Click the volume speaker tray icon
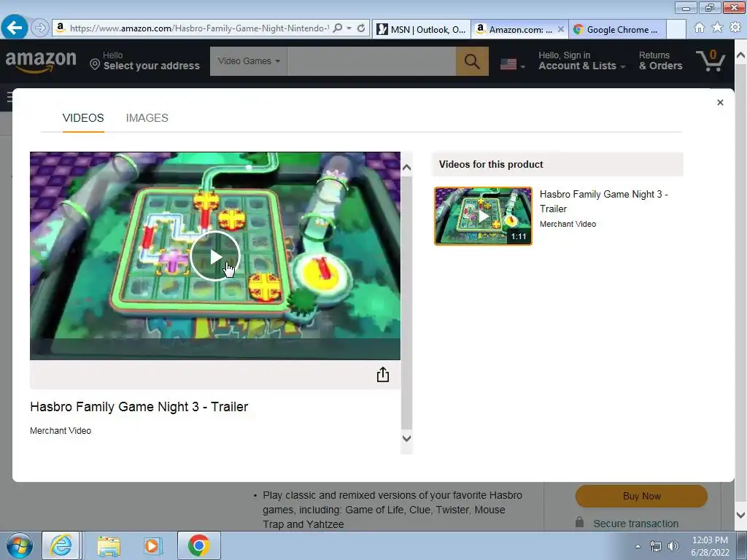The image size is (747, 560). [x=673, y=546]
